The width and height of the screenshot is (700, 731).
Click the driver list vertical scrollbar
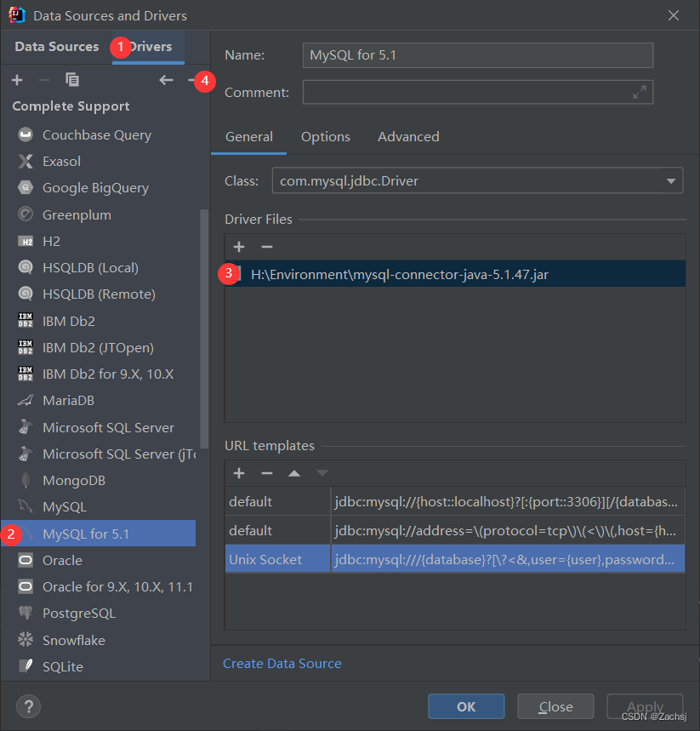(204, 328)
